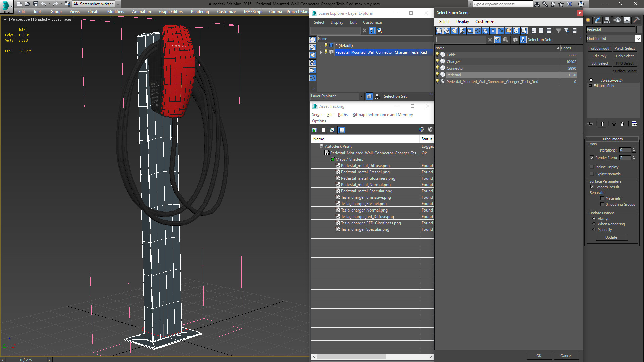Uncheck Render Iters checkbox
644x362 pixels.
pyautogui.click(x=592, y=158)
